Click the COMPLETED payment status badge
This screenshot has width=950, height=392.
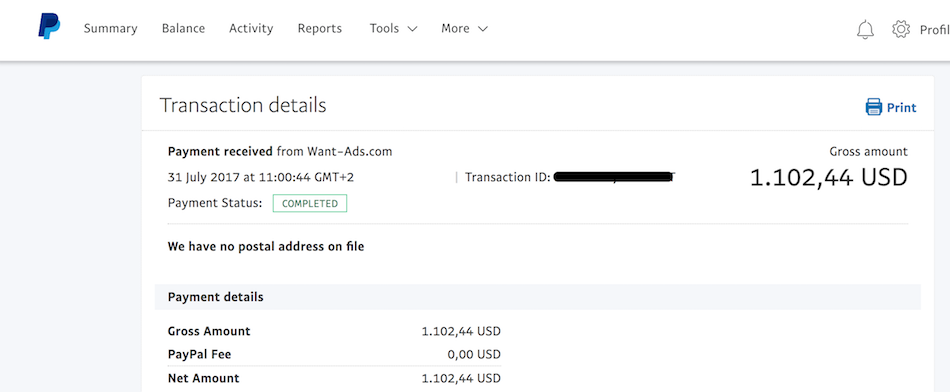(x=310, y=204)
